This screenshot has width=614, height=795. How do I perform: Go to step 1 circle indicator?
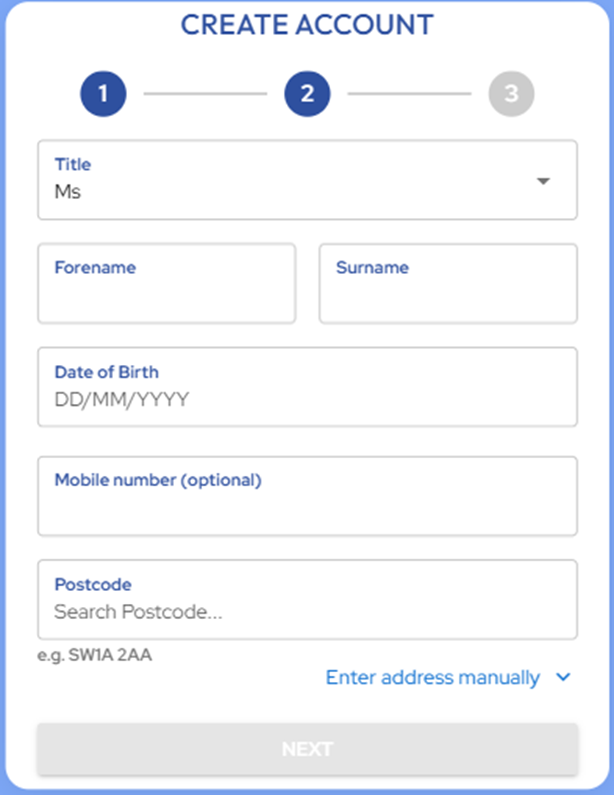point(104,94)
